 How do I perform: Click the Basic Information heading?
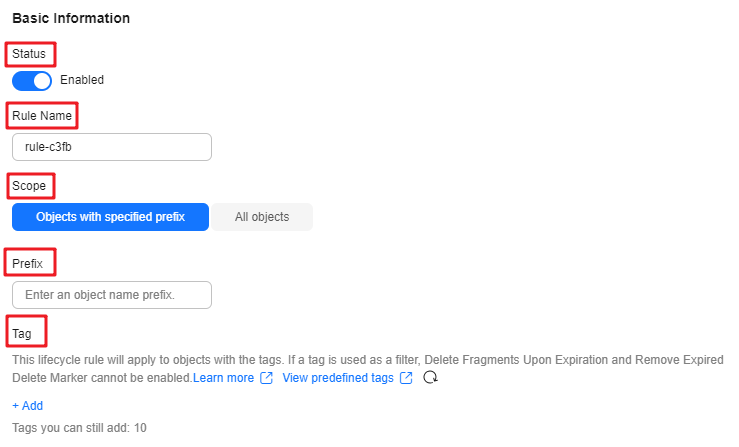(71, 18)
